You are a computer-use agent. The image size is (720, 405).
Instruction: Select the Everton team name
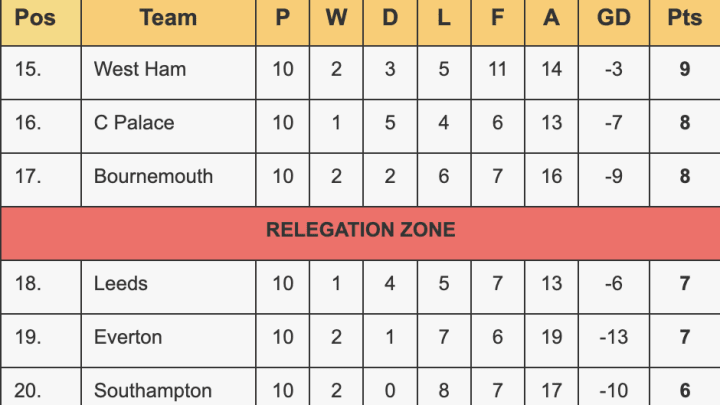click(x=128, y=337)
